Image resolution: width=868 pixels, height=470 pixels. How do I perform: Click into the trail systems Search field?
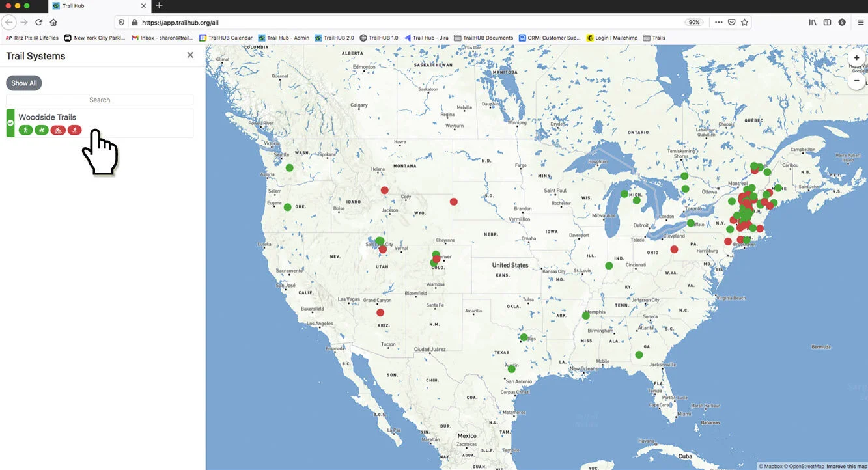pos(100,100)
